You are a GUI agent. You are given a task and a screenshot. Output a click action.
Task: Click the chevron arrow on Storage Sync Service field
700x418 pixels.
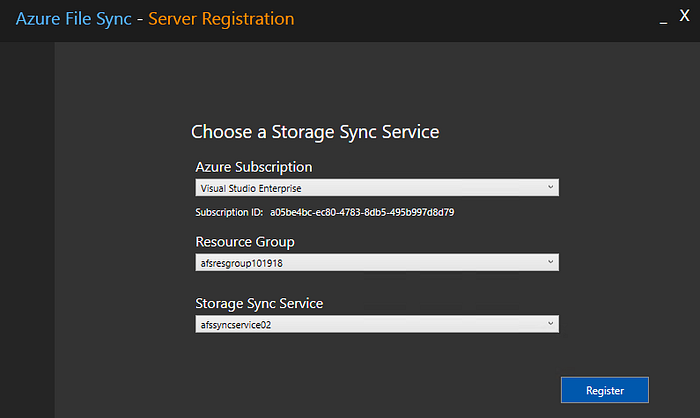pos(550,324)
